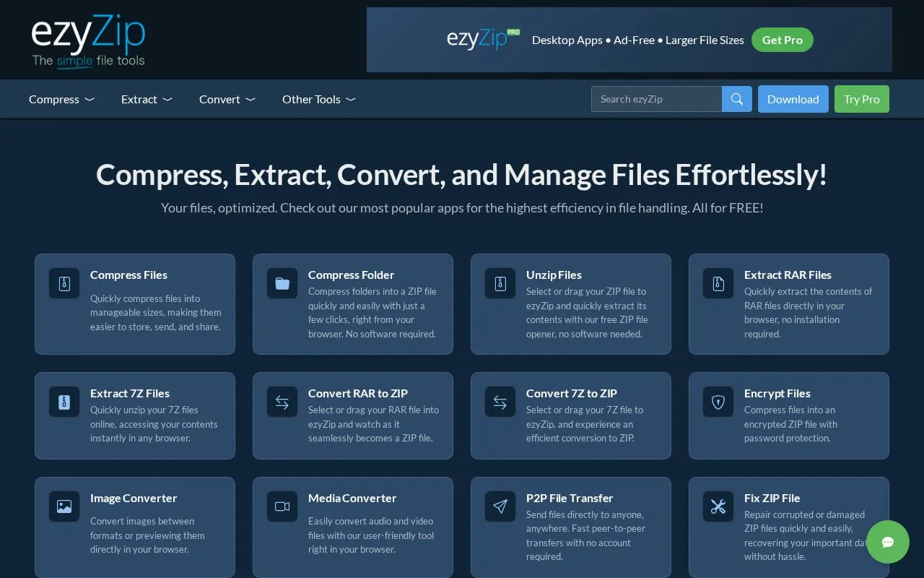Expand the Convert menu chevron
This screenshot has height=578, width=924.
(250, 100)
